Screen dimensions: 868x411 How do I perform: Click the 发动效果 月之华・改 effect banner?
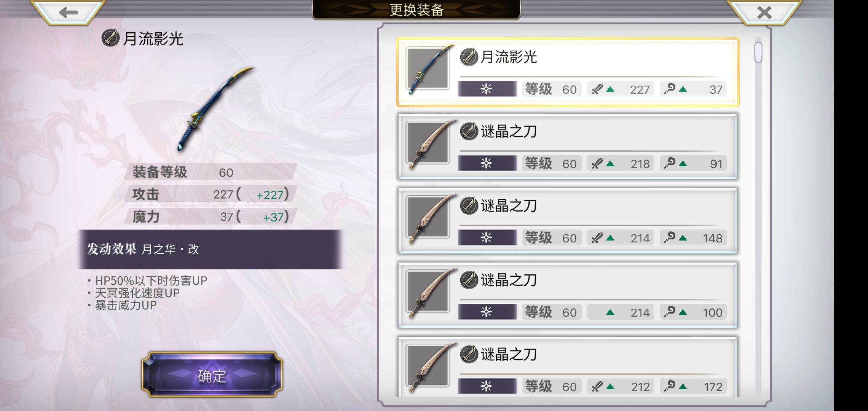click(210, 249)
